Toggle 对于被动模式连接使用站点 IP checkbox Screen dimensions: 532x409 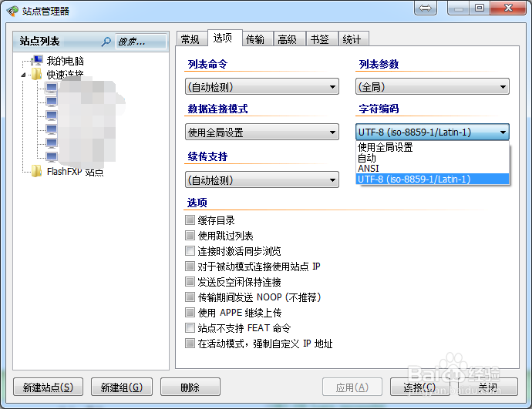pos(190,266)
